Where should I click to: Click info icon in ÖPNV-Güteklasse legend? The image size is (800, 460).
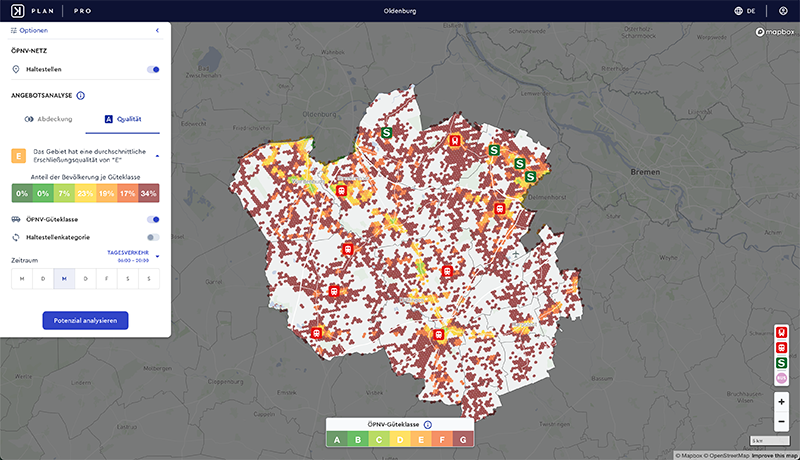click(x=427, y=425)
